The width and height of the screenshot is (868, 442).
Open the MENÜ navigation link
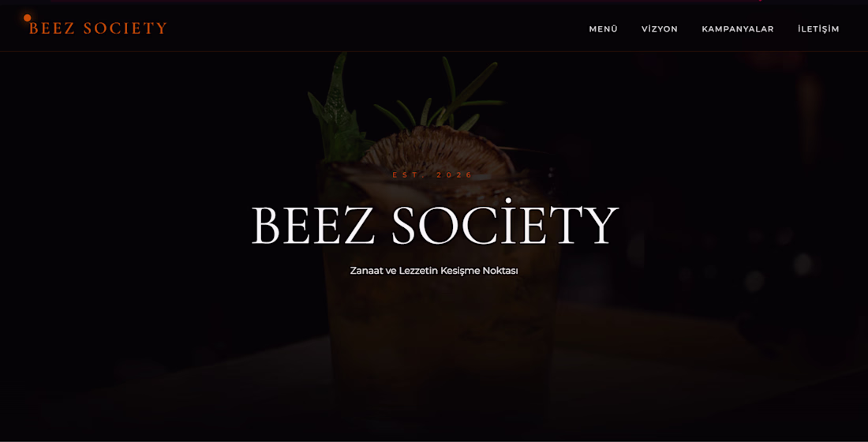coord(604,28)
